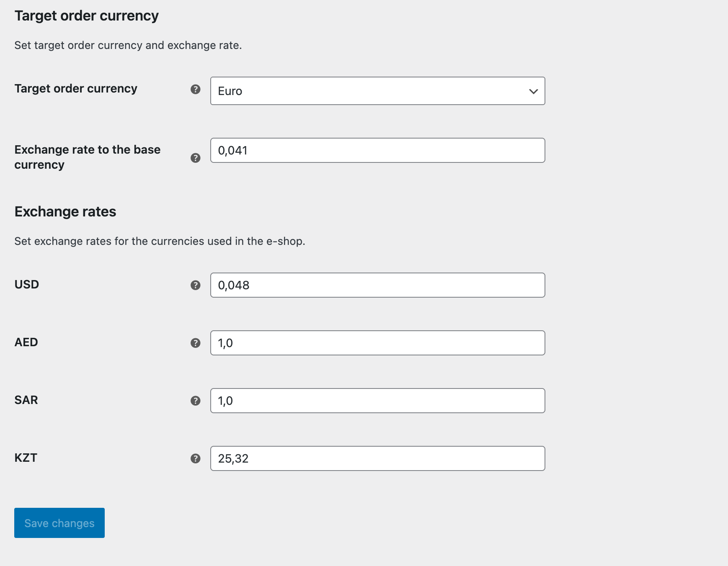This screenshot has height=566, width=728.
Task: Click help icon for base currency exchange rate
Action: point(195,158)
